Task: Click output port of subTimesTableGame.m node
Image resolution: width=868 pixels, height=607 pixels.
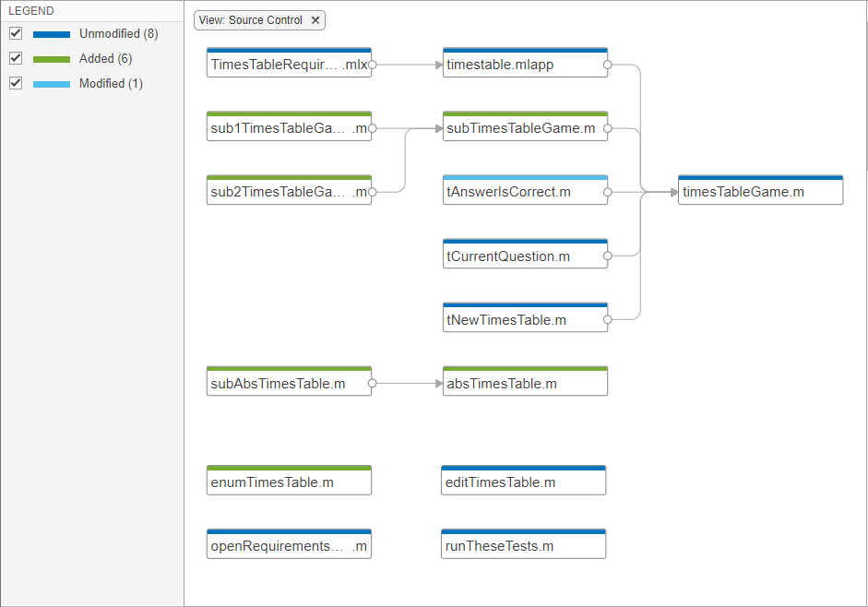Action: click(608, 128)
